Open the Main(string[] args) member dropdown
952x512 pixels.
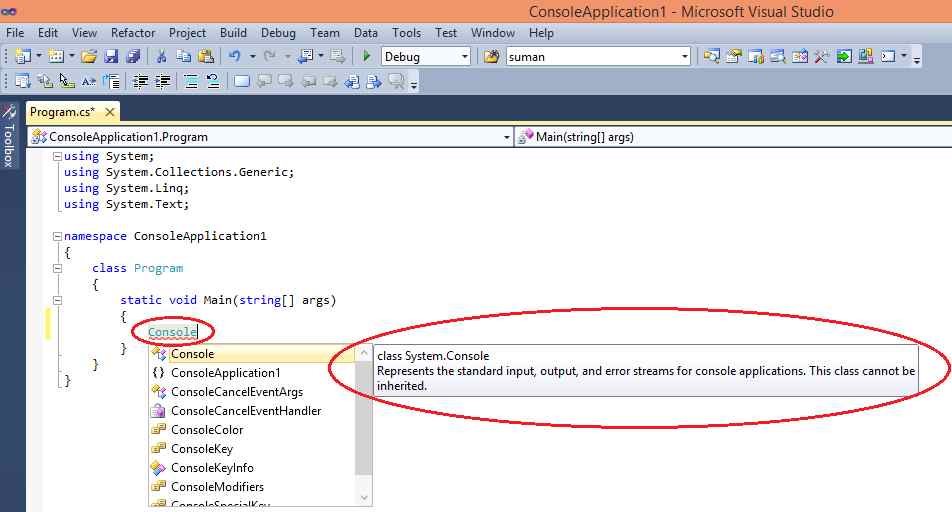click(733, 137)
